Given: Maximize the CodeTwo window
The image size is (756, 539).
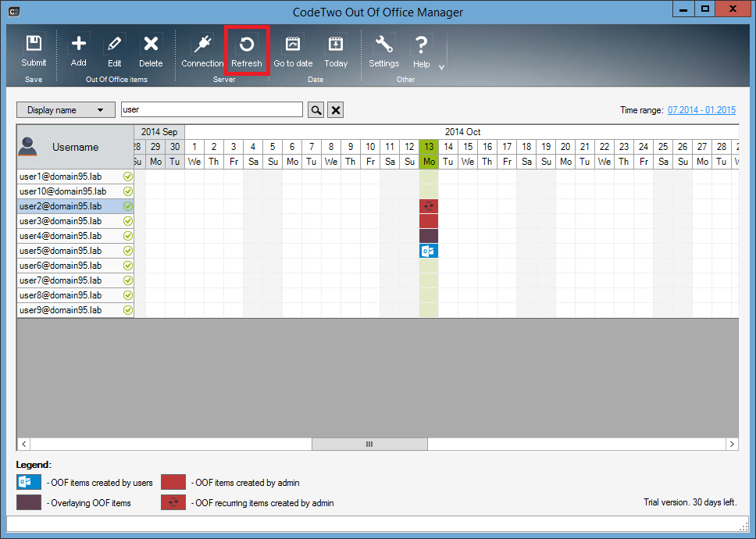Looking at the screenshot, I should [x=705, y=9].
